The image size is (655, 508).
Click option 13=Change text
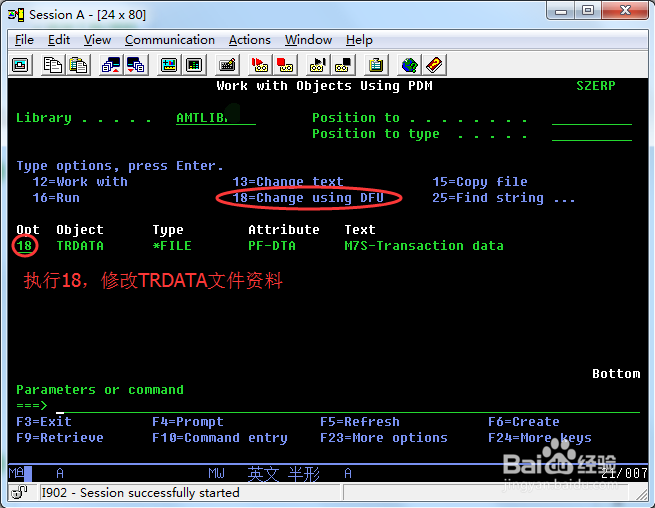(x=288, y=182)
